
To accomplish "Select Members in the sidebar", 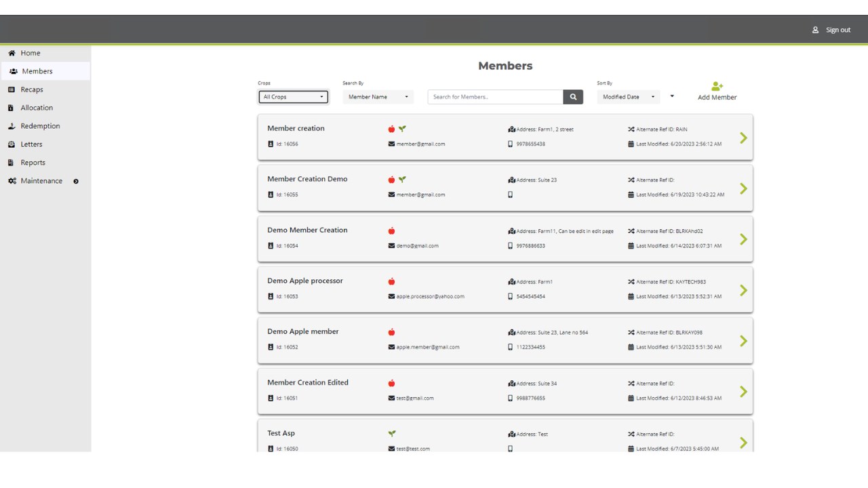I will (x=45, y=71).
